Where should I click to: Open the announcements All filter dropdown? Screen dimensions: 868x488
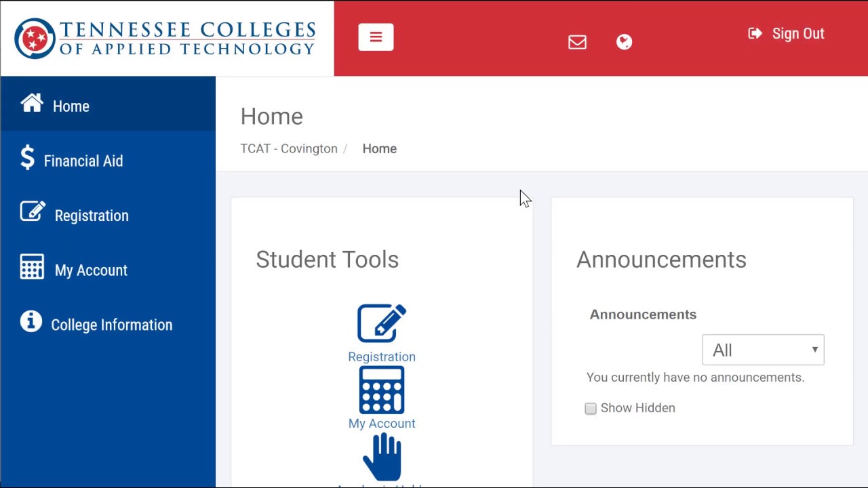click(x=763, y=350)
